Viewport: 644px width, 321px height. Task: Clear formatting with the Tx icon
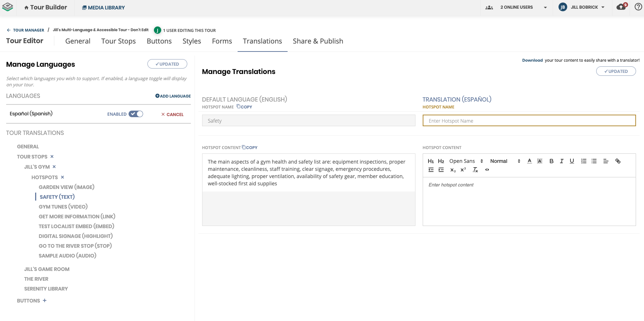point(475,170)
